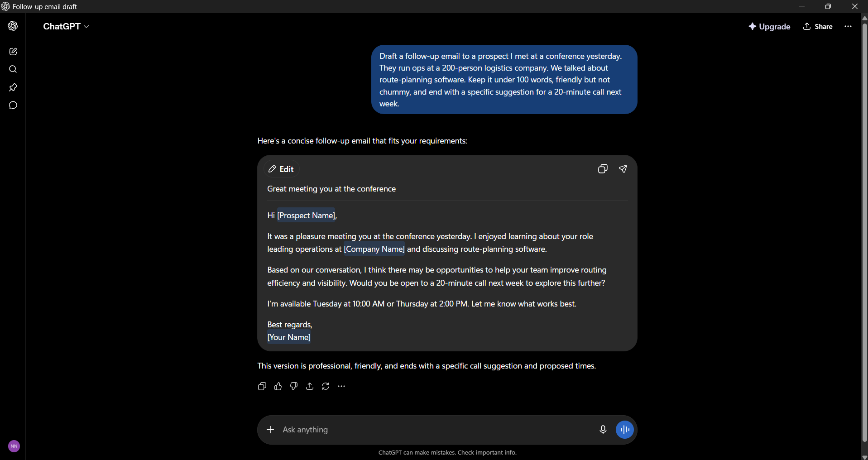Send the email via paper plane icon

pyautogui.click(x=623, y=169)
